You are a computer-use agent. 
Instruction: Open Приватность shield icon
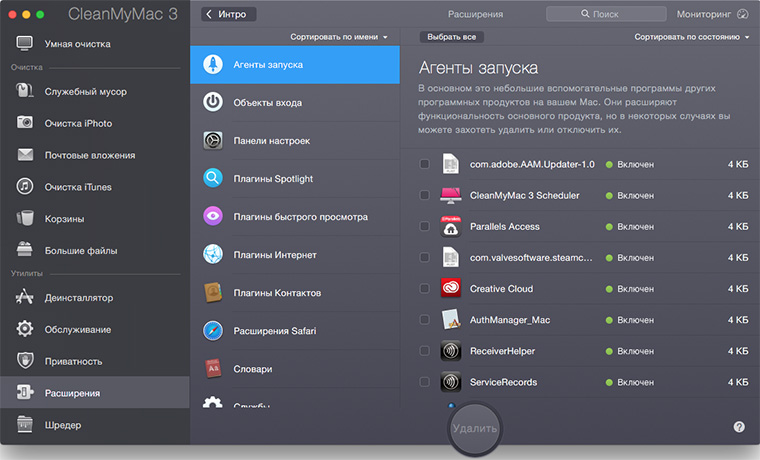pos(25,360)
